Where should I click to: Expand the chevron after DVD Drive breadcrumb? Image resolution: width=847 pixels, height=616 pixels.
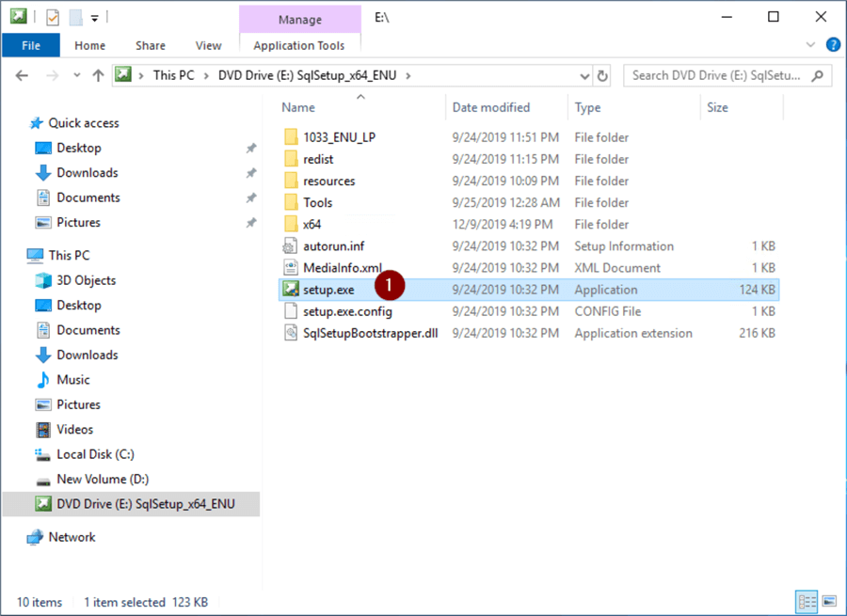tap(408, 75)
